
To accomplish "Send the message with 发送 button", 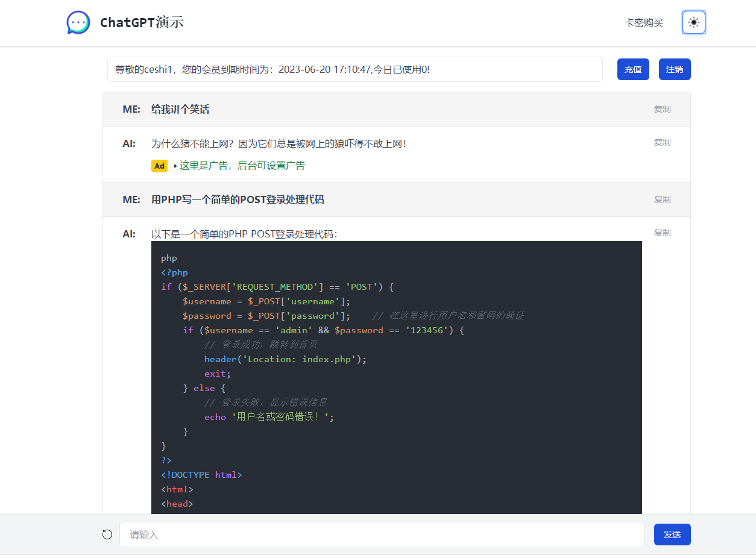I will click(x=672, y=534).
